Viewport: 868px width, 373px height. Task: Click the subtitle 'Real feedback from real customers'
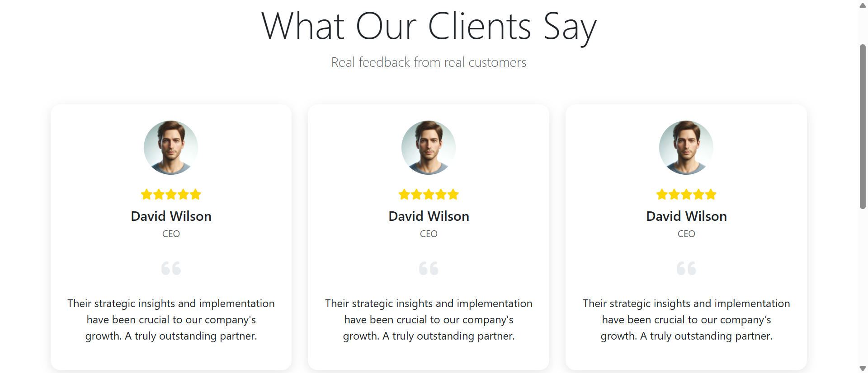[429, 62]
